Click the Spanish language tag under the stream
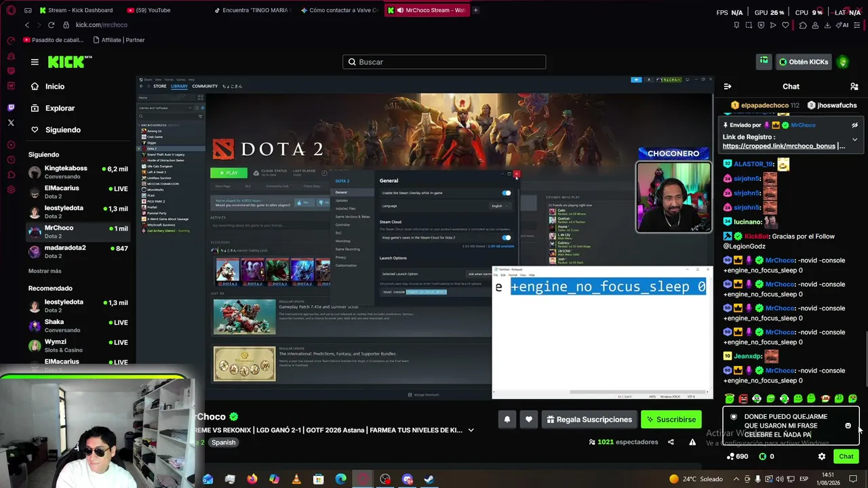Image resolution: width=868 pixels, height=488 pixels. pos(223,443)
